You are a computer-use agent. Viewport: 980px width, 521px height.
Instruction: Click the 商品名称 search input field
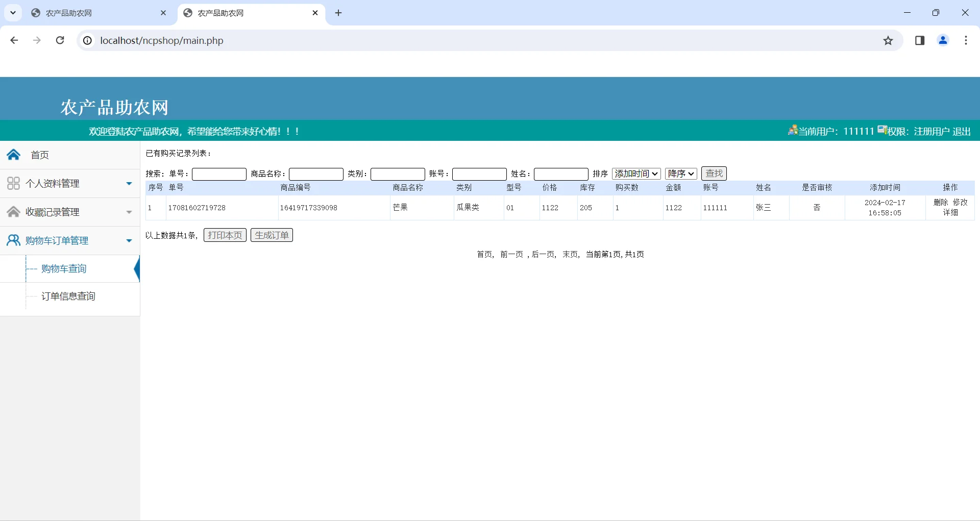(x=315, y=174)
